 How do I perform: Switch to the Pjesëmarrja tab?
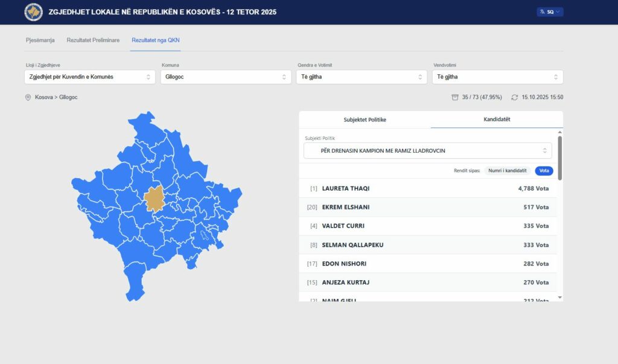[x=40, y=40]
